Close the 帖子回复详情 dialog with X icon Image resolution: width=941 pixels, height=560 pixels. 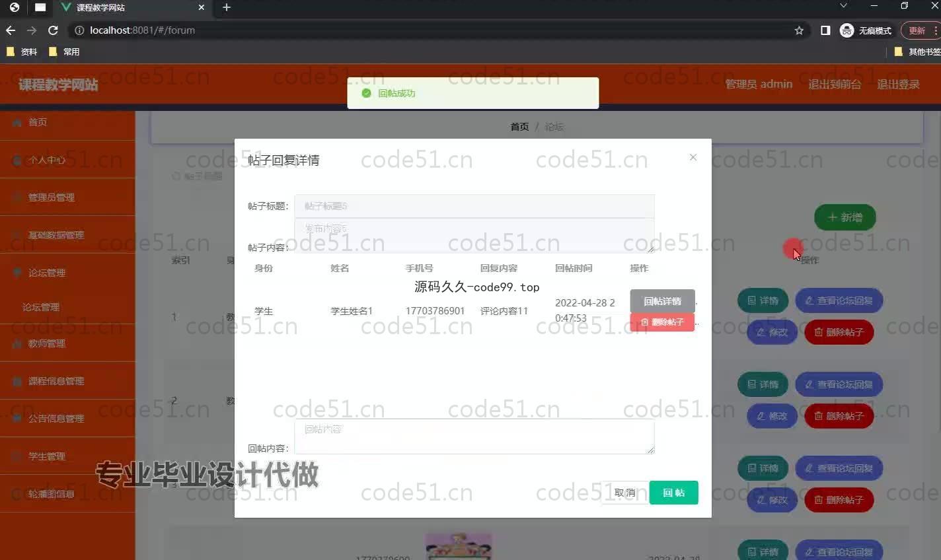tap(693, 157)
